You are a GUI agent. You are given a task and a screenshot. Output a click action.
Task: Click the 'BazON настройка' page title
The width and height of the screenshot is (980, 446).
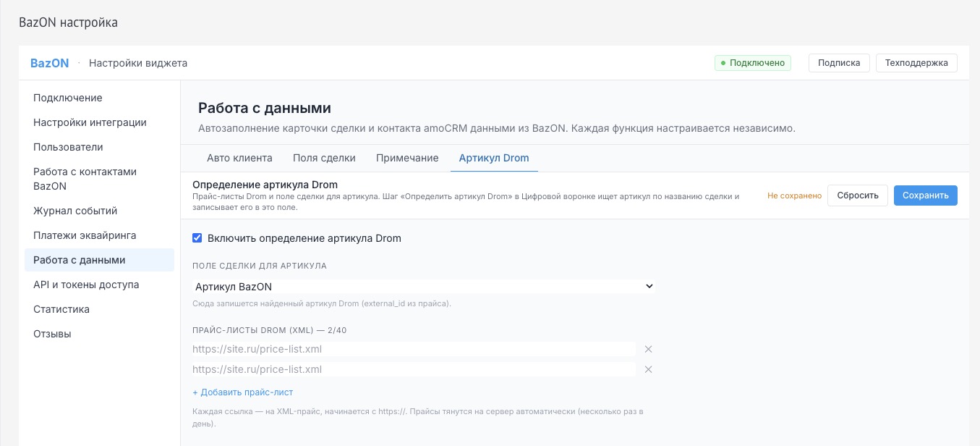click(68, 22)
